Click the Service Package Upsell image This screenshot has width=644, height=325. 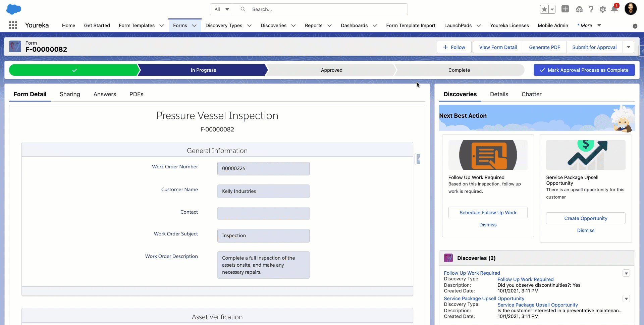tap(586, 155)
